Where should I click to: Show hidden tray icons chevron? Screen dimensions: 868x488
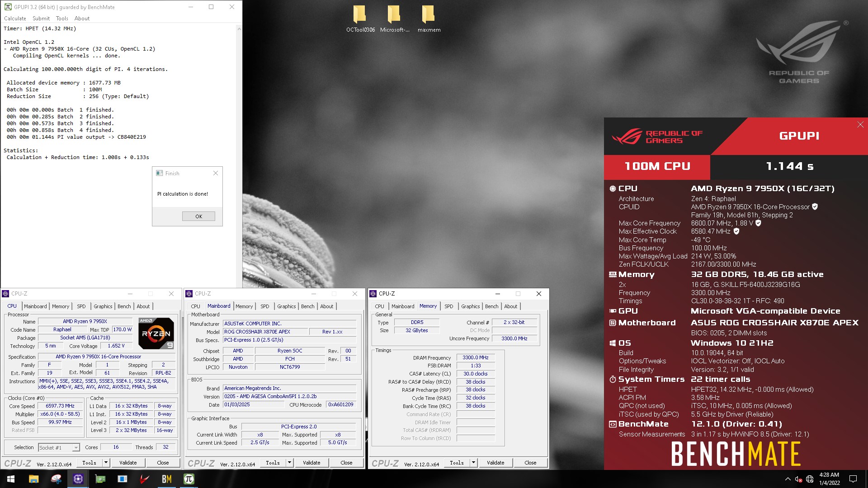[x=788, y=479]
